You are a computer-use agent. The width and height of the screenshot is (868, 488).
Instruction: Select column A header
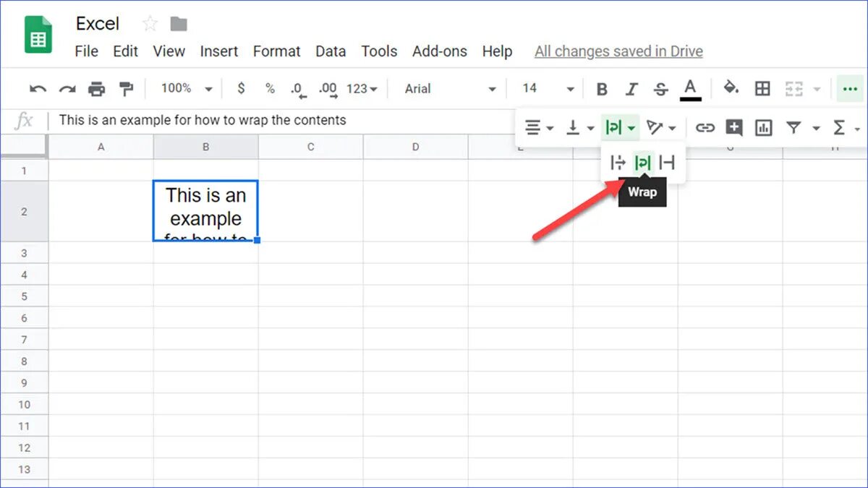pos(101,147)
